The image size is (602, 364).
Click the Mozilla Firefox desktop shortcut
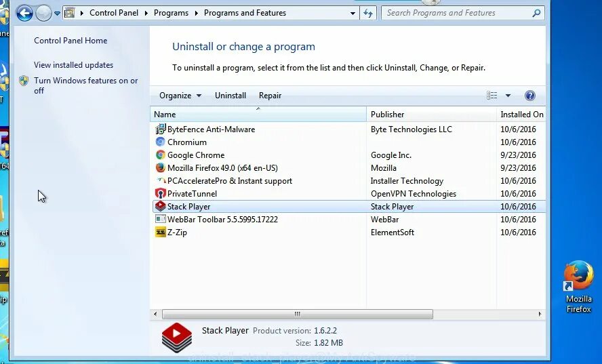coord(578,286)
